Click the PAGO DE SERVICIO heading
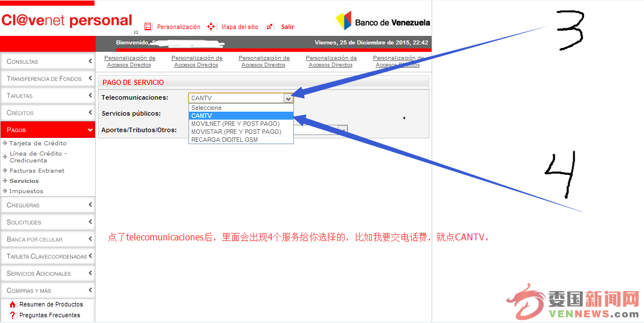 pyautogui.click(x=133, y=82)
